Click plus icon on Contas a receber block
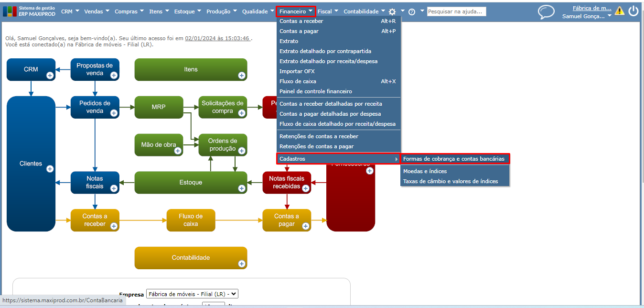Viewport: 644px width, 308px height. point(114,226)
